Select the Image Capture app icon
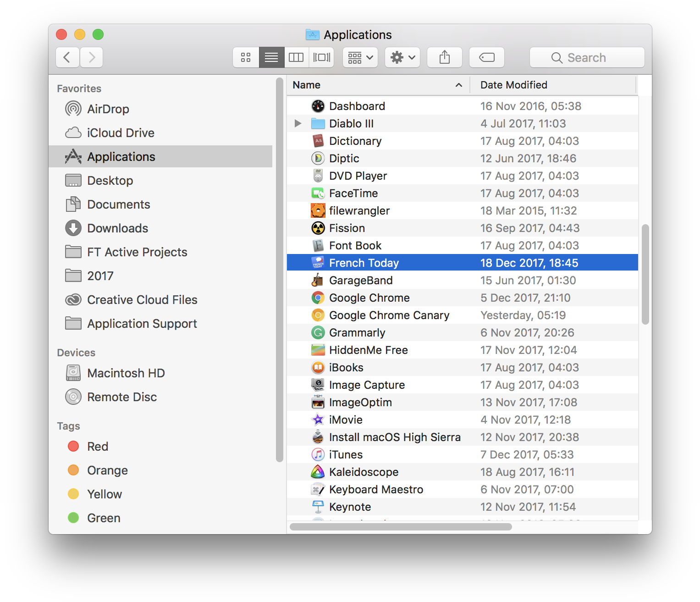 point(318,385)
